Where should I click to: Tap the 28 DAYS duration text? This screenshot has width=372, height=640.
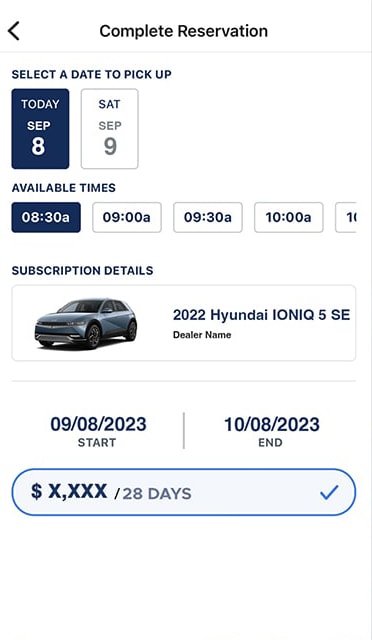[x=157, y=494]
